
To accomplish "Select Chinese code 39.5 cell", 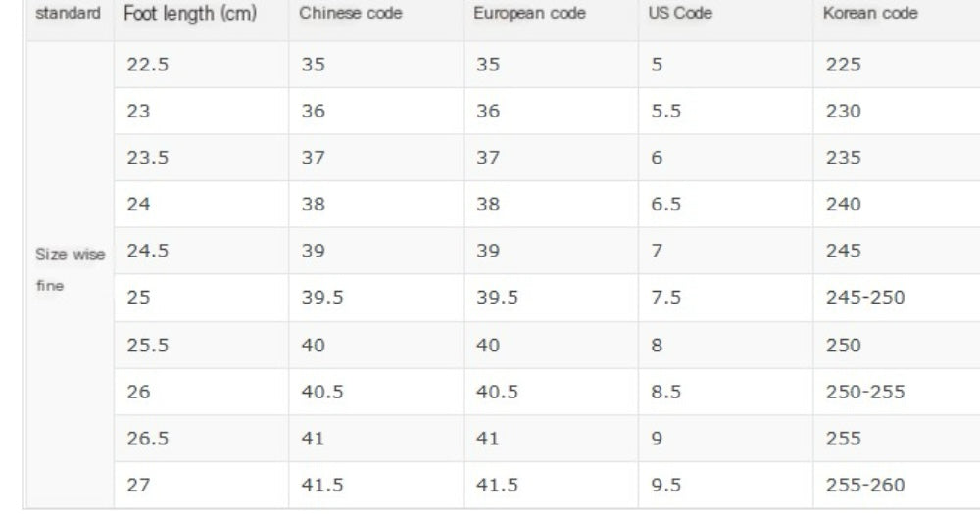I will 321,298.
